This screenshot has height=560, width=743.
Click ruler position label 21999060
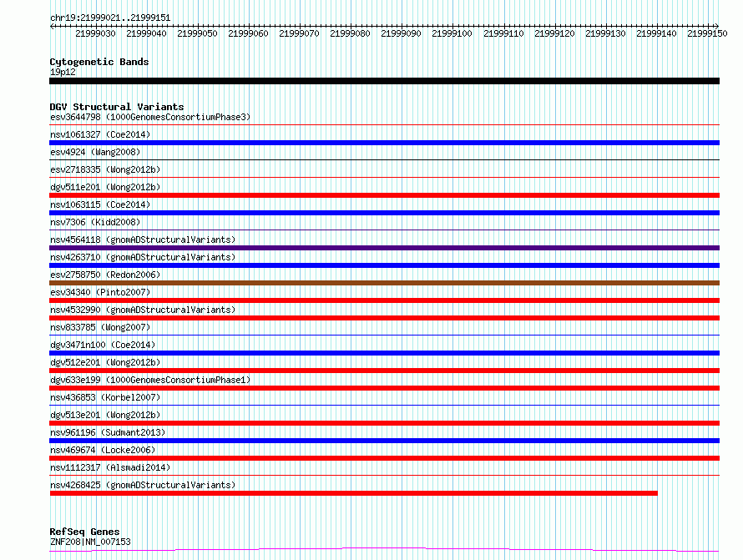coord(248,33)
